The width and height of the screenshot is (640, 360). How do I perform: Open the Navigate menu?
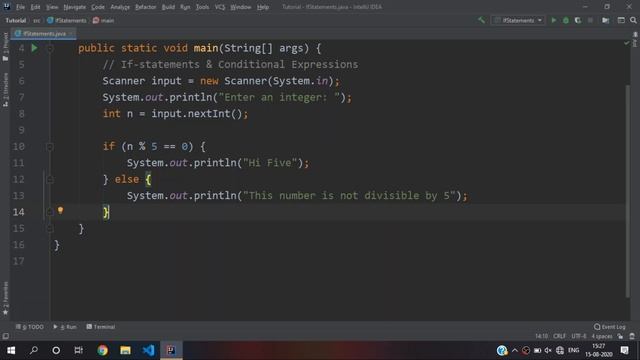click(x=75, y=7)
